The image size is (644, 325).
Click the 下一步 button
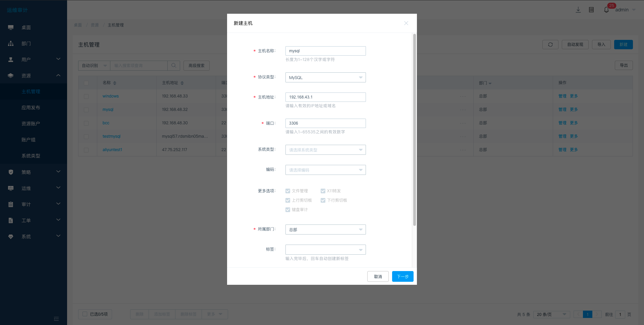click(x=402, y=276)
